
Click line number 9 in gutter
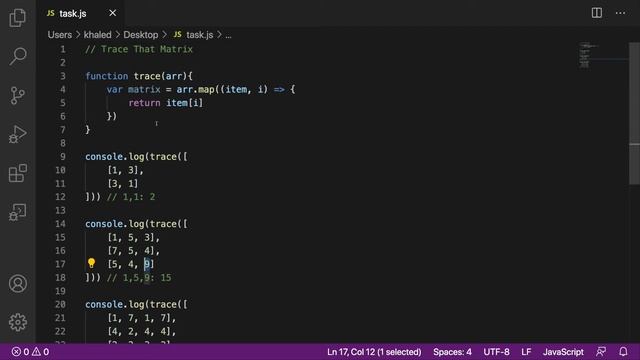63,157
